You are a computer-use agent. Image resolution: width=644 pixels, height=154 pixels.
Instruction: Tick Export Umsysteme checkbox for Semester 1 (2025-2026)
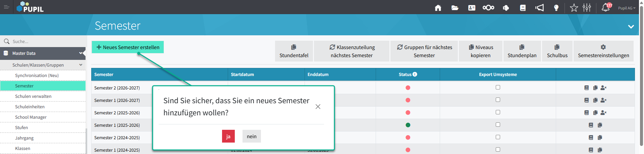point(498,125)
